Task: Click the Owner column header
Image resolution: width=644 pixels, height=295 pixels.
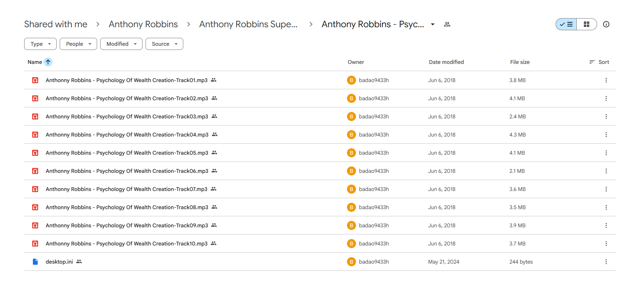Action: click(x=356, y=62)
